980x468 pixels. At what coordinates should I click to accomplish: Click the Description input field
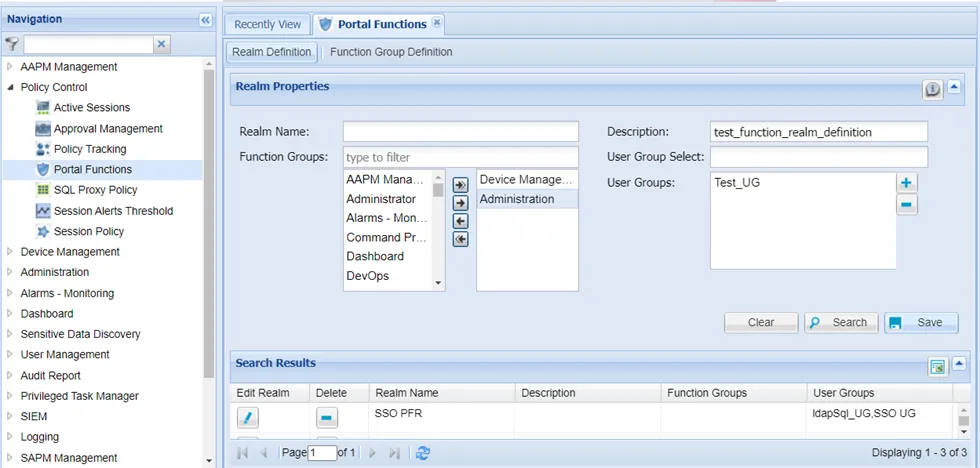pos(819,132)
